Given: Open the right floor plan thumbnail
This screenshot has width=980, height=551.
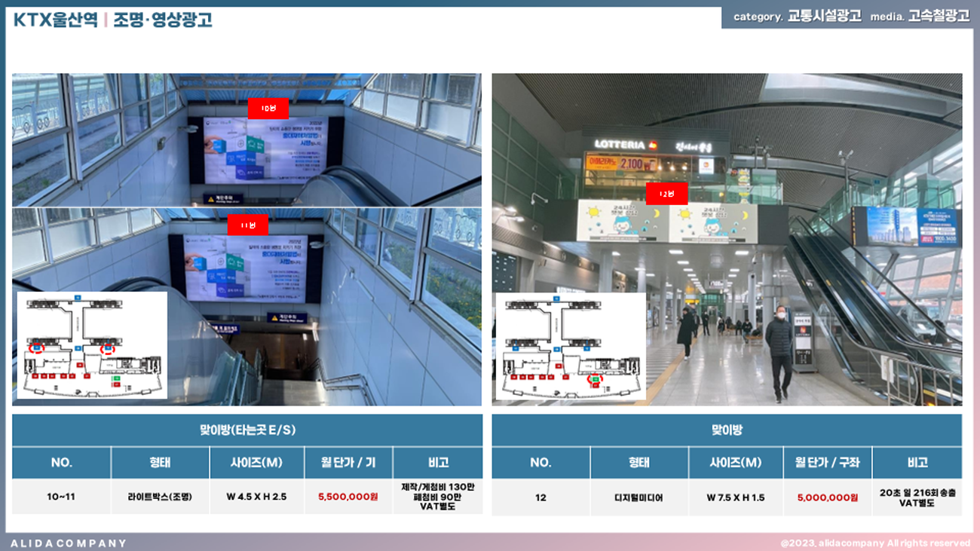Looking at the screenshot, I should 570,344.
